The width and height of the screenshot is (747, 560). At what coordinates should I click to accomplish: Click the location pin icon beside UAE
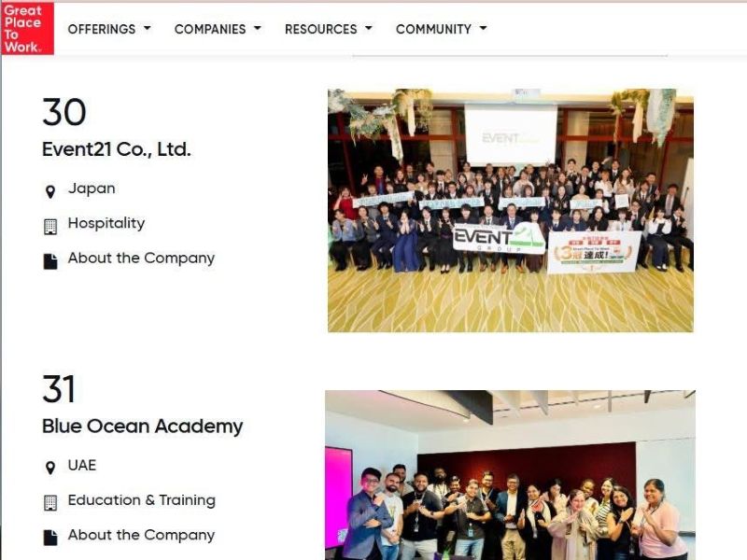(x=50, y=469)
